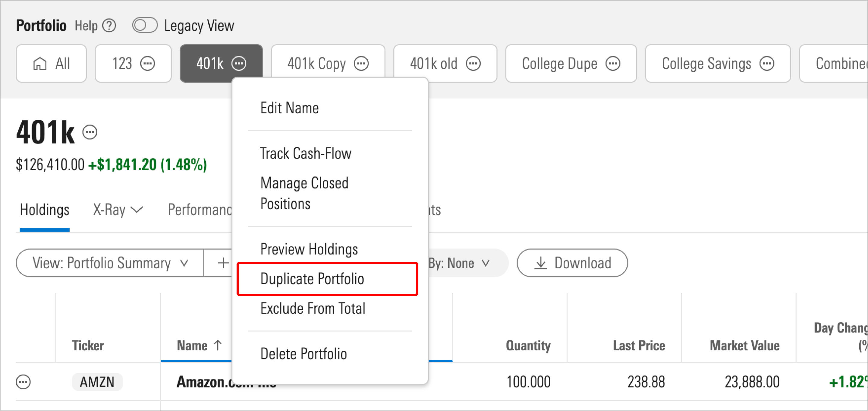This screenshot has height=411, width=868.
Task: Click Duplicate Portfolio in the menu
Action: pyautogui.click(x=312, y=279)
